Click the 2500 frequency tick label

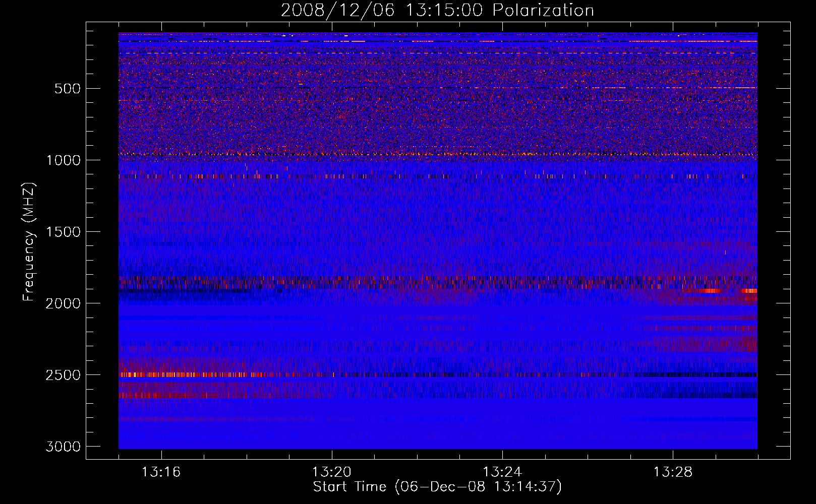[x=63, y=375]
